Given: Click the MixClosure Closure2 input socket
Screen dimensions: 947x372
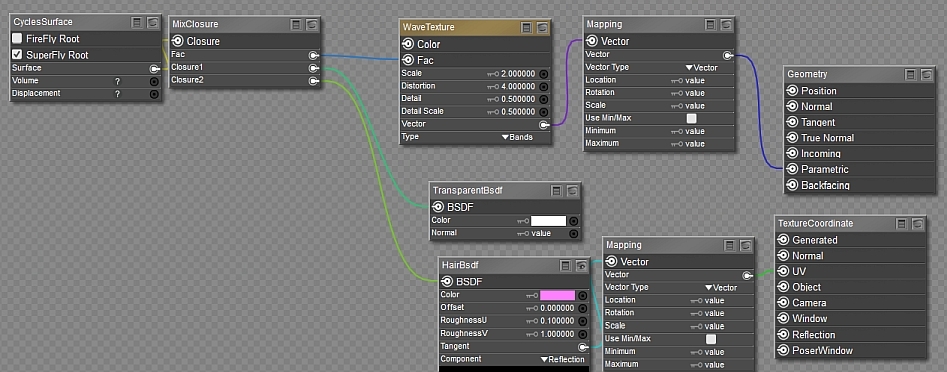Looking at the screenshot, I should [x=313, y=81].
